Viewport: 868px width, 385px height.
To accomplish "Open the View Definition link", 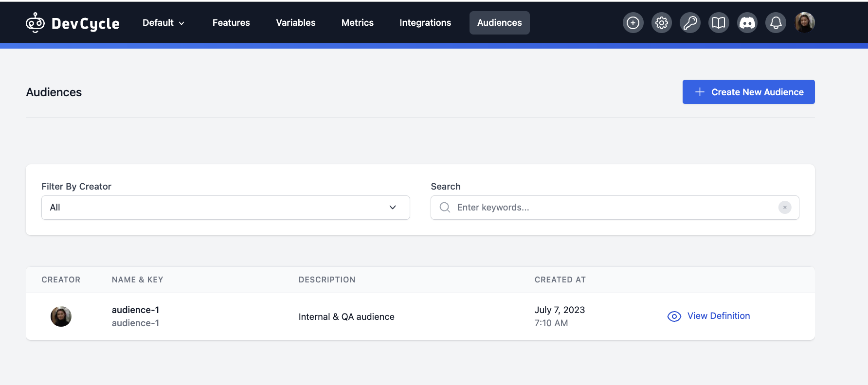I will tap(718, 316).
